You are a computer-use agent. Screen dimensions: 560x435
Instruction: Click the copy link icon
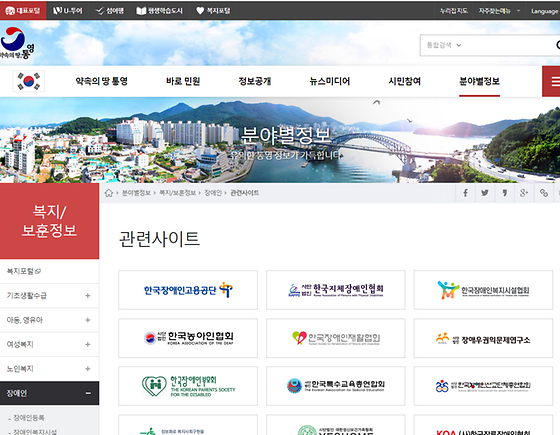[544, 193]
